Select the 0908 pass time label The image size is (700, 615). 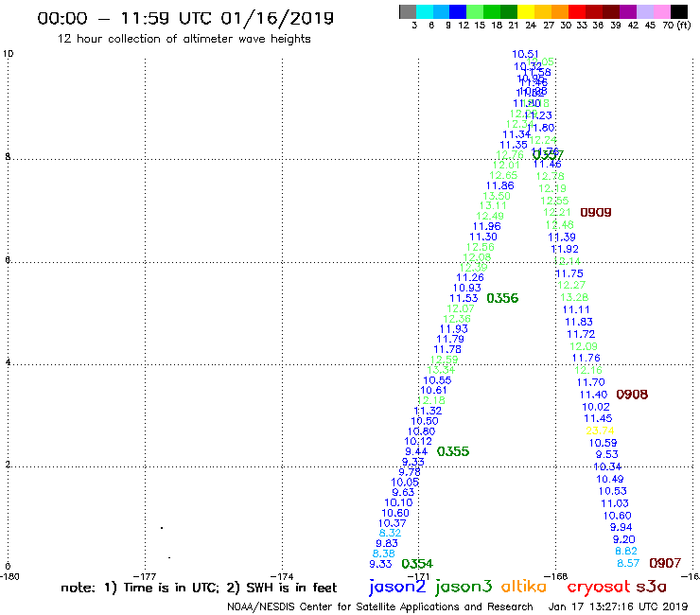pos(632,395)
